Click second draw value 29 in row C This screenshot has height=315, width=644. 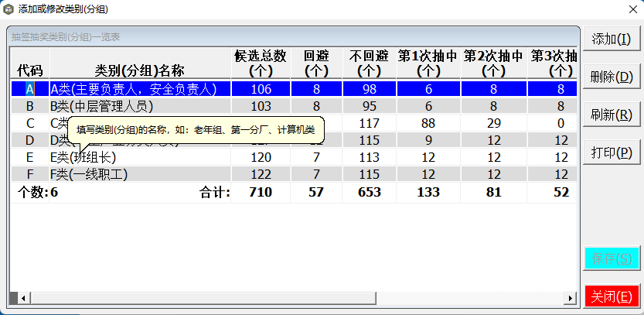pyautogui.click(x=494, y=123)
